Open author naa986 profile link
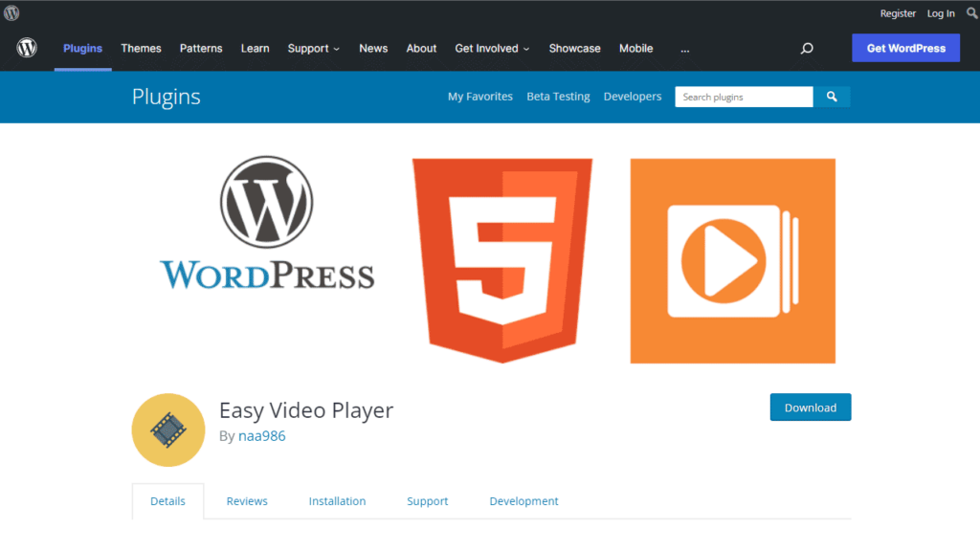Viewport: 980px width, 551px height. point(262,436)
